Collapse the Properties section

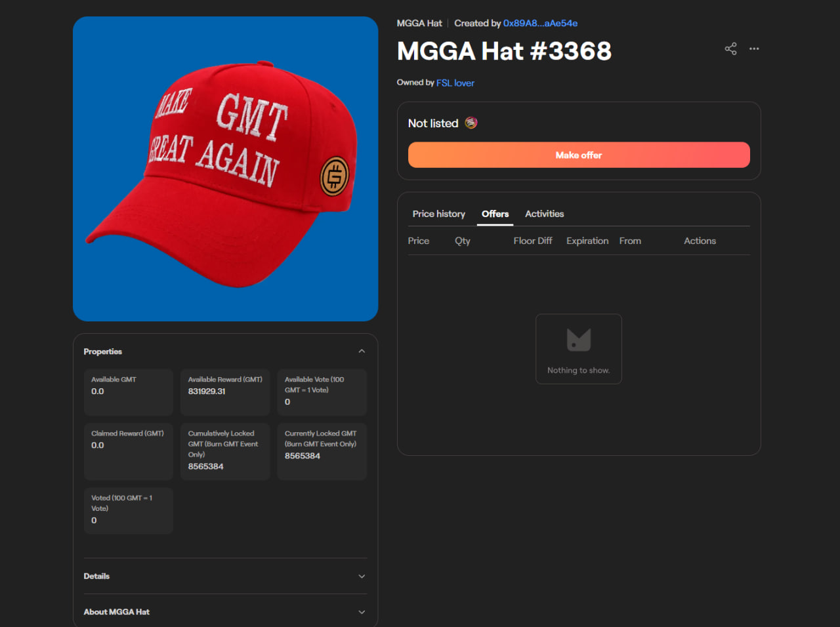[362, 352]
